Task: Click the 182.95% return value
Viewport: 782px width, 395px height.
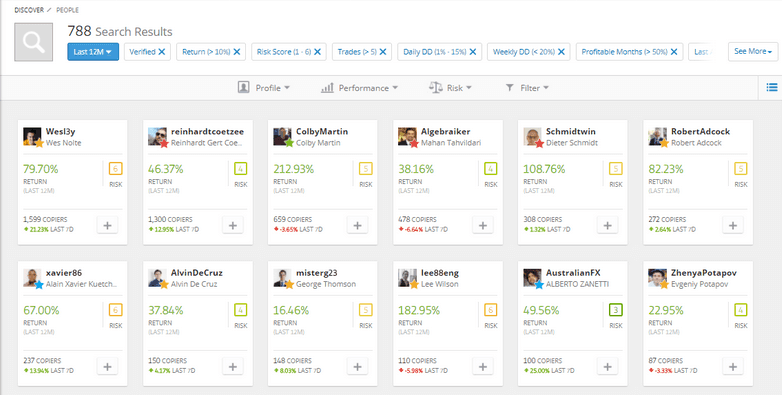Action: [x=418, y=310]
